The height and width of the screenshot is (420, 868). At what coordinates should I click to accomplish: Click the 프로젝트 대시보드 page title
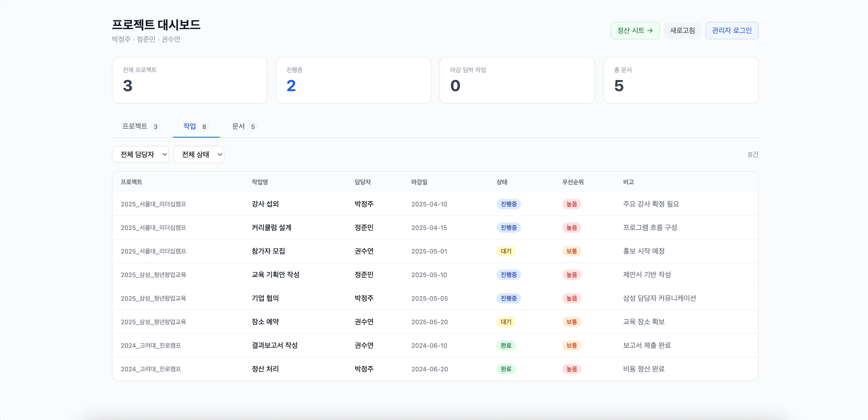156,25
